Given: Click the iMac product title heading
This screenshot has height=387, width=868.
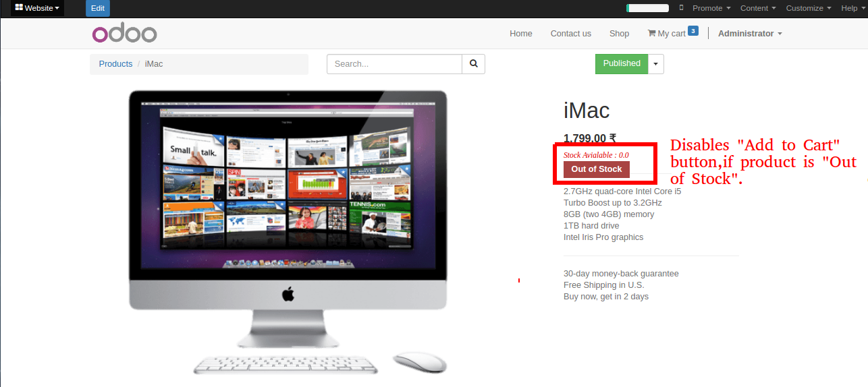Looking at the screenshot, I should pyautogui.click(x=587, y=111).
